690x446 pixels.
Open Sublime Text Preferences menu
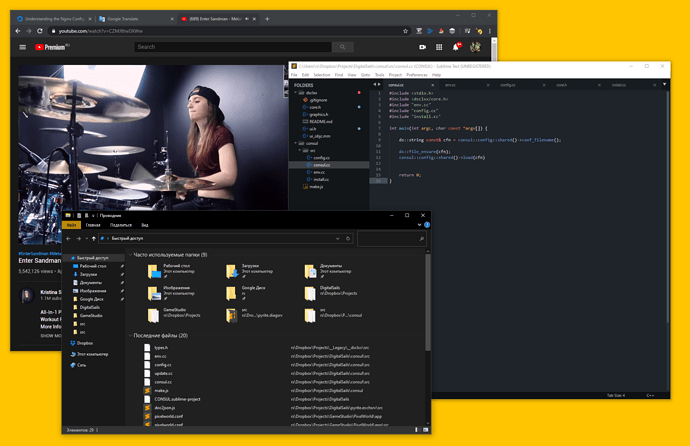pos(417,75)
